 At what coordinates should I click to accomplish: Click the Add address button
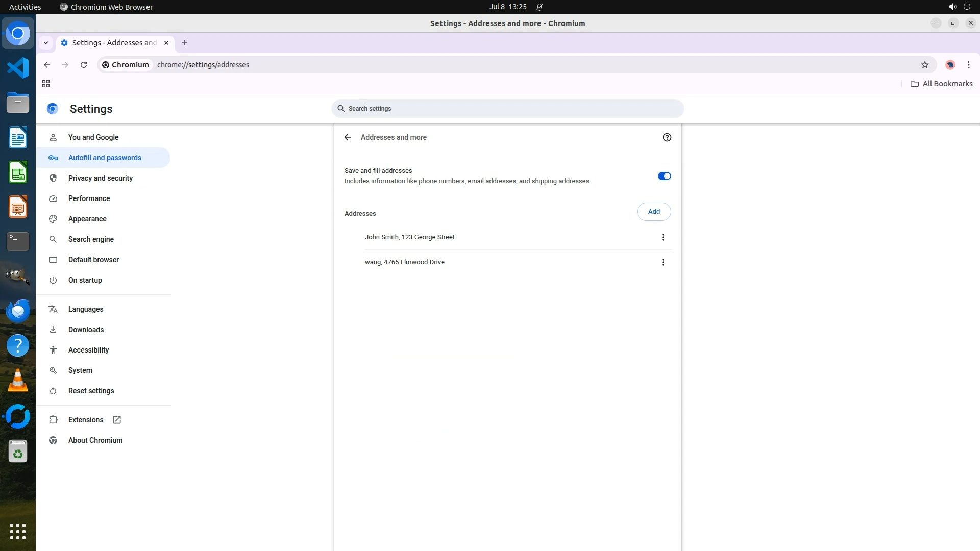pos(653,212)
